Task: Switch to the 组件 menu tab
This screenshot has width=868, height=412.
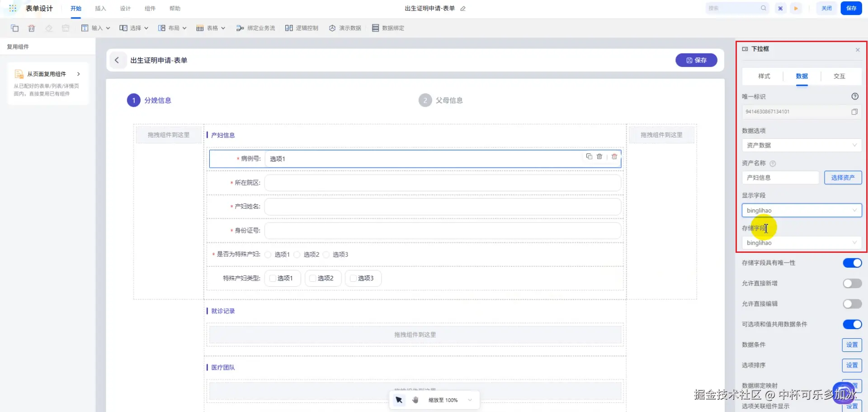Action: 150,9
